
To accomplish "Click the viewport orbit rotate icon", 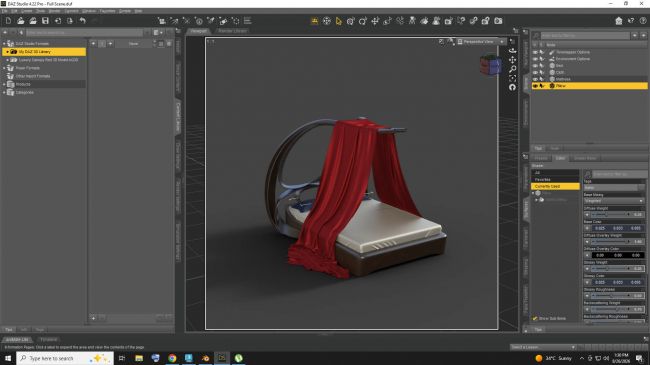I will 513,51.
